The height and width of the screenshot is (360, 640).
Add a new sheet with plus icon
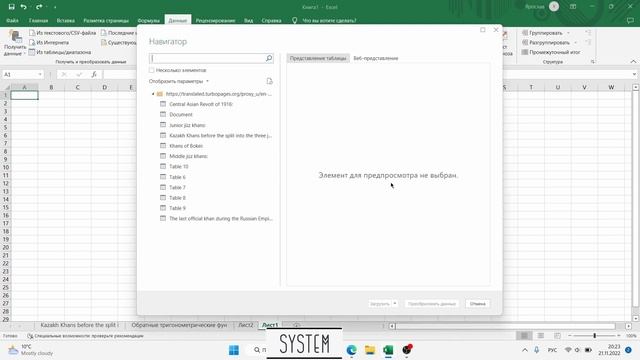point(297,325)
